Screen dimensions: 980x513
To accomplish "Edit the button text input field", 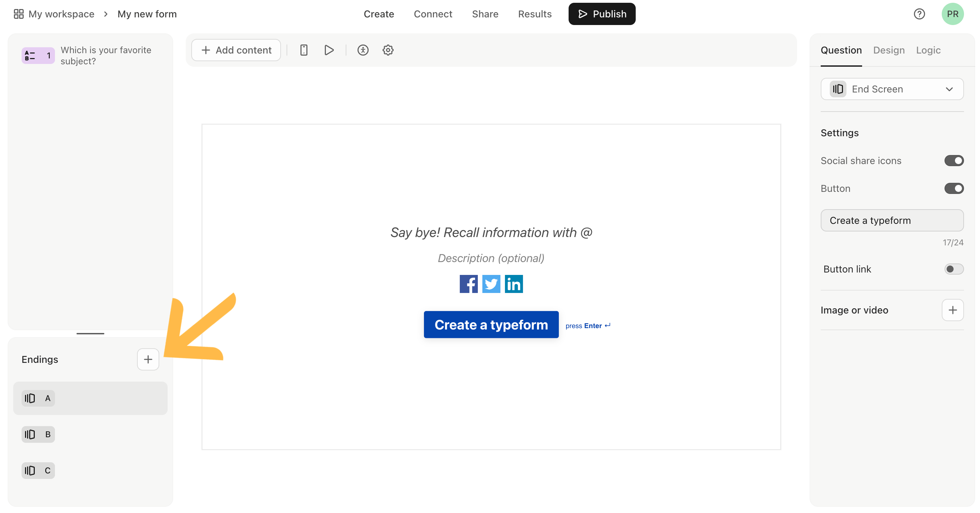I will [892, 220].
